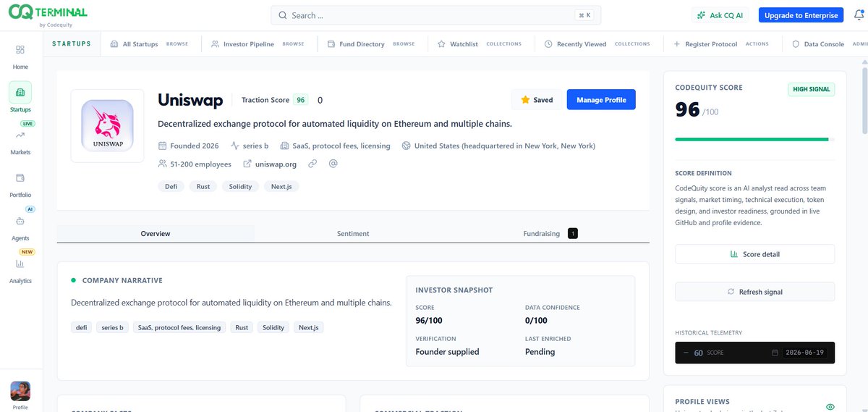The height and width of the screenshot is (412, 868).
Task: Click the Data Confidence 0/100 value
Action: point(536,320)
